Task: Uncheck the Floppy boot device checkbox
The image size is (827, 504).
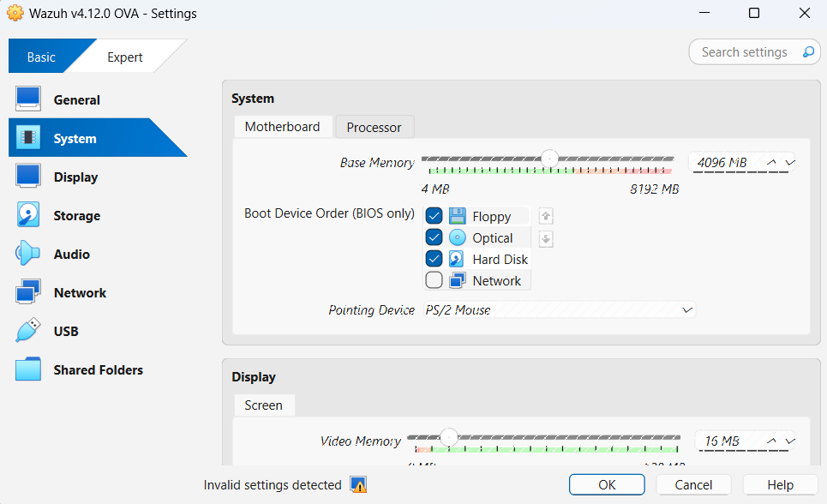Action: click(x=434, y=216)
